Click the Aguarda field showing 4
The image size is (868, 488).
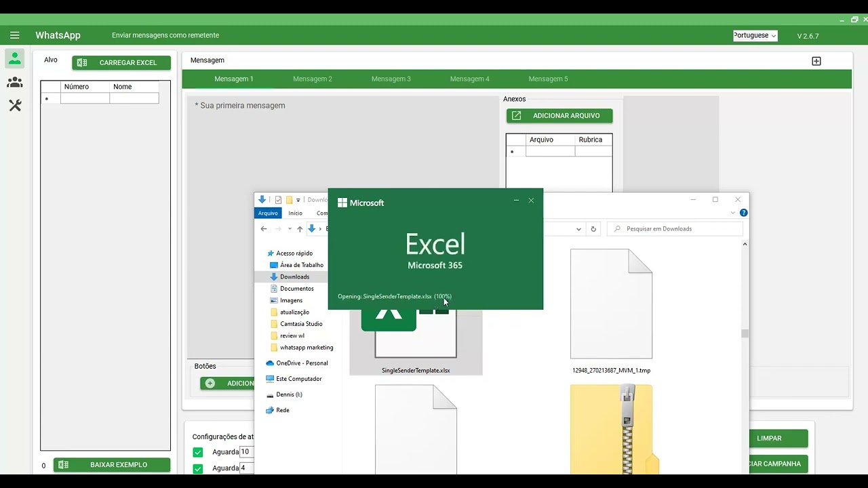click(x=247, y=468)
